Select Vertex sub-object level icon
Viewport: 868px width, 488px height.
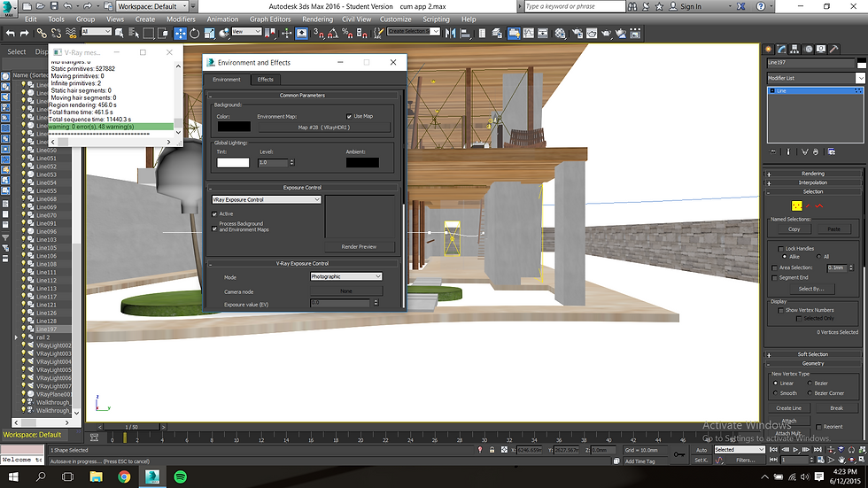pyautogui.click(x=796, y=205)
